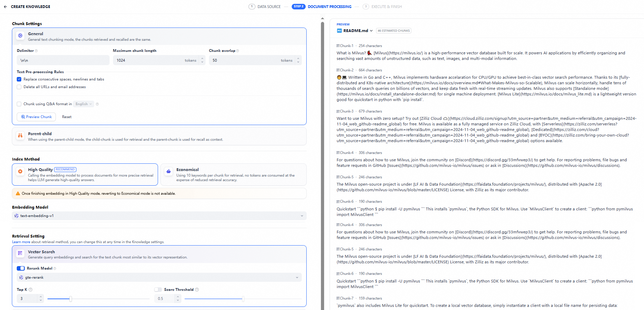Image resolution: width=644 pixels, height=310 pixels.
Task: Click the Score Threshold help icon
Action: (x=197, y=290)
